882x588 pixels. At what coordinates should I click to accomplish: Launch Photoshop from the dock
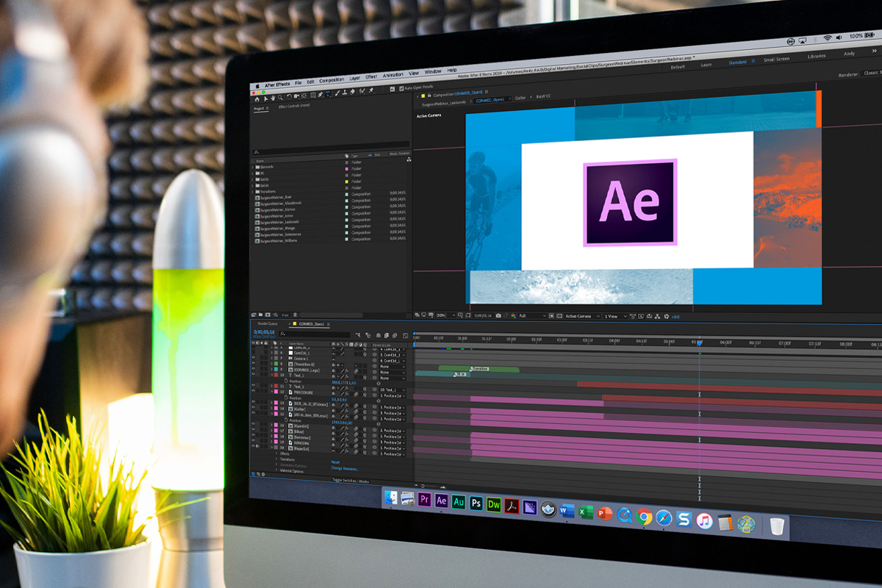click(476, 503)
